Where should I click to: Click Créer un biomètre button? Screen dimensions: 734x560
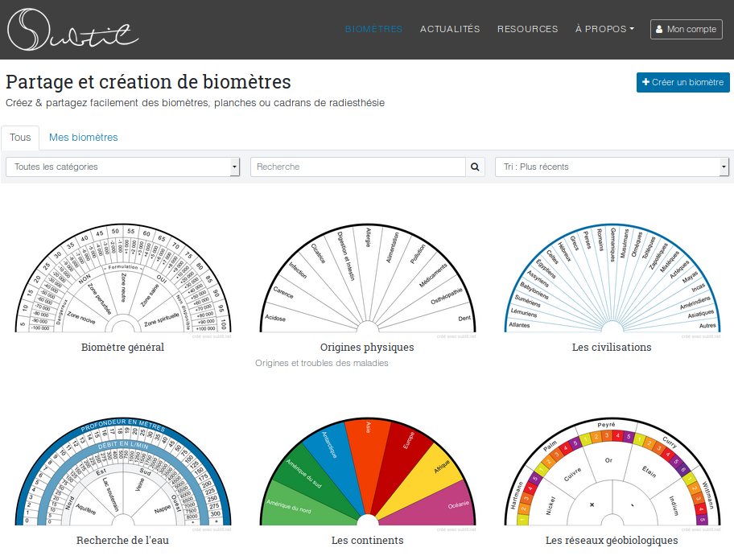pyautogui.click(x=683, y=82)
